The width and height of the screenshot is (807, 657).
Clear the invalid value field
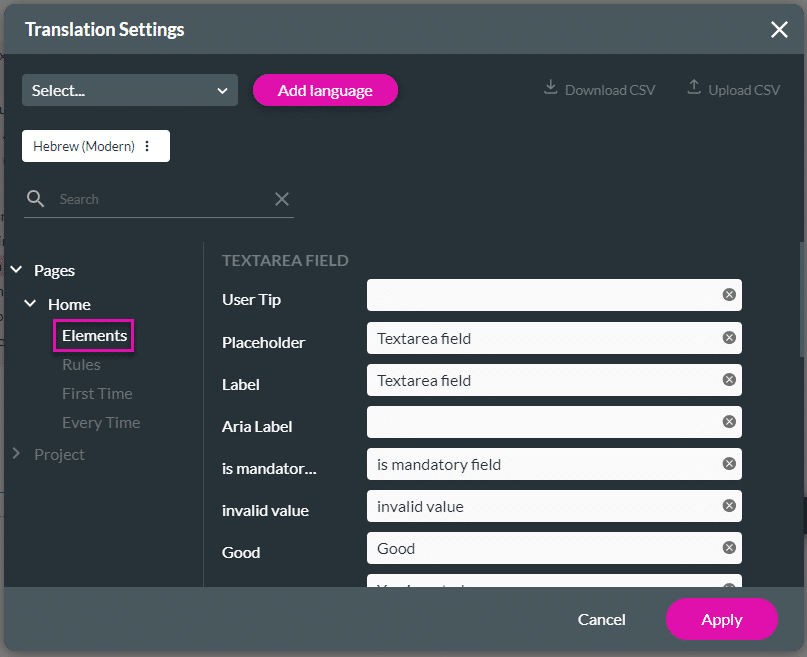(729, 506)
